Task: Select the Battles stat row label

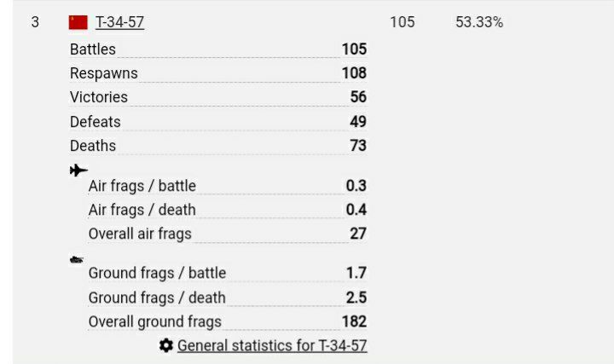Action: tap(93, 49)
